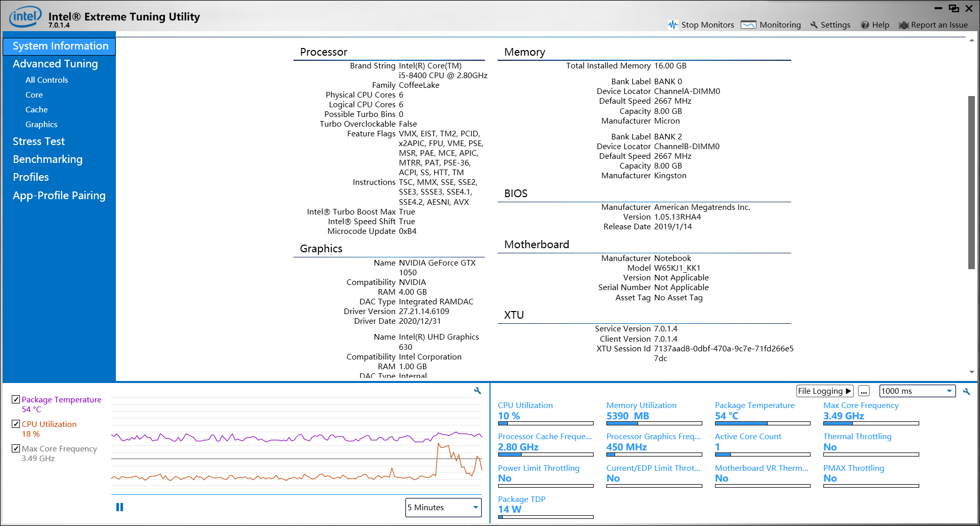
Task: Open graph settings wrench icon
Action: 478,391
